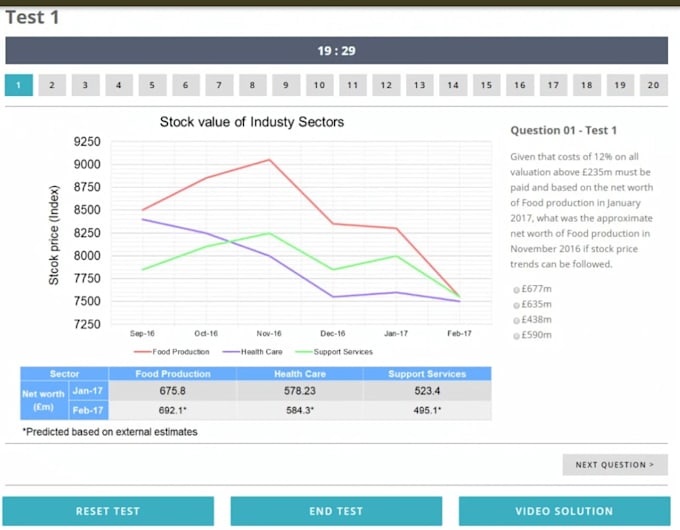
Task: Click the 523.4 table cell
Action: pos(427,391)
